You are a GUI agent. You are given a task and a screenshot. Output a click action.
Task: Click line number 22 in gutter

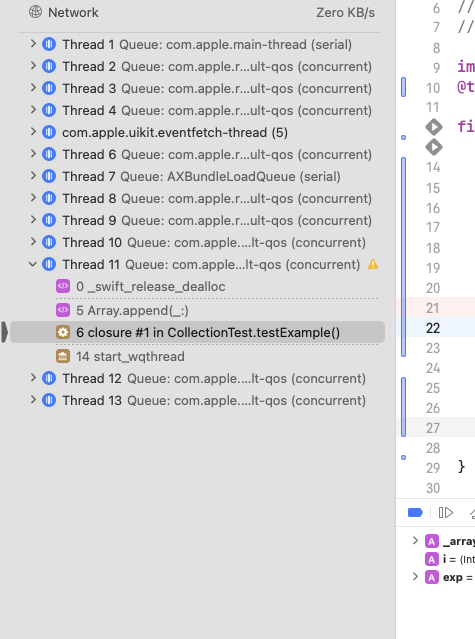[x=433, y=328]
